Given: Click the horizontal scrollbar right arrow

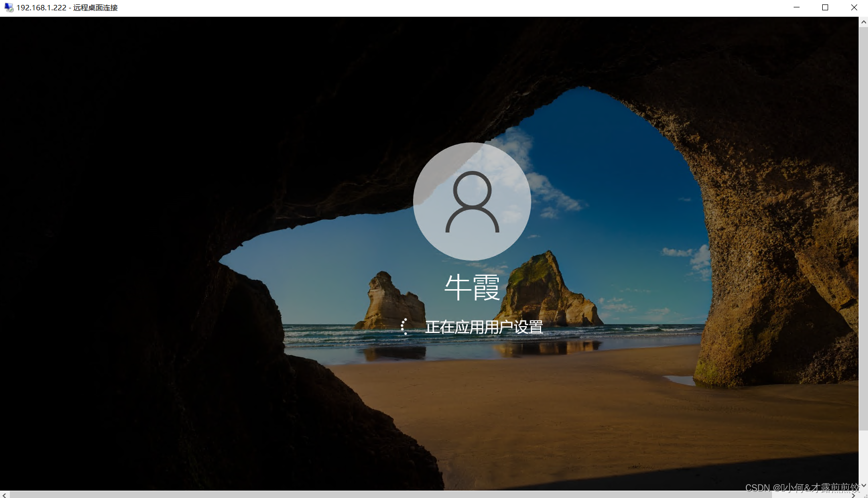Looking at the screenshot, I should pos(854,495).
